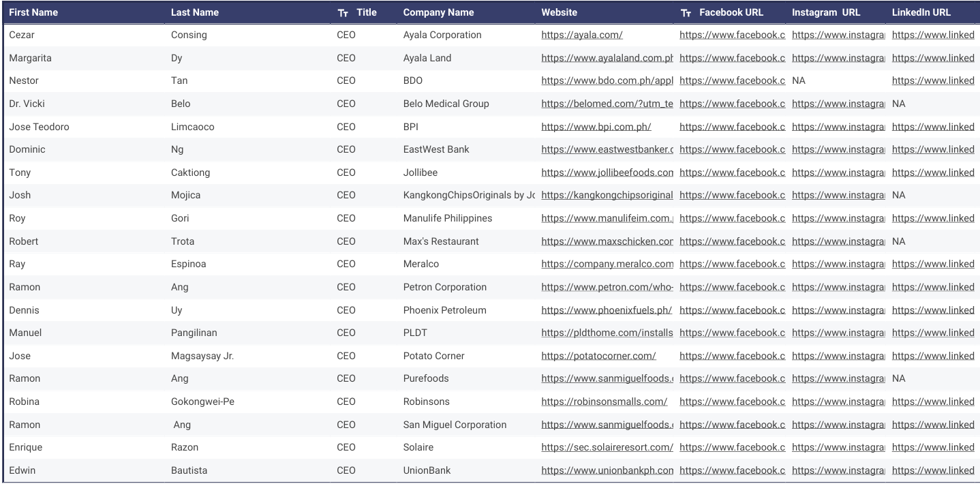Select the first name cell Jose Teodoro
980x486 pixels.
point(39,127)
